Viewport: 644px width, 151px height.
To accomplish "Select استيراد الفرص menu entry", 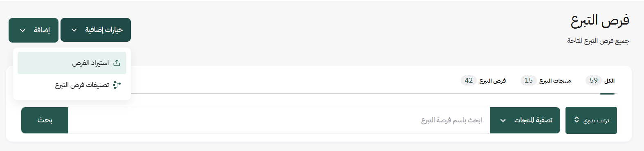I will tap(72, 63).
